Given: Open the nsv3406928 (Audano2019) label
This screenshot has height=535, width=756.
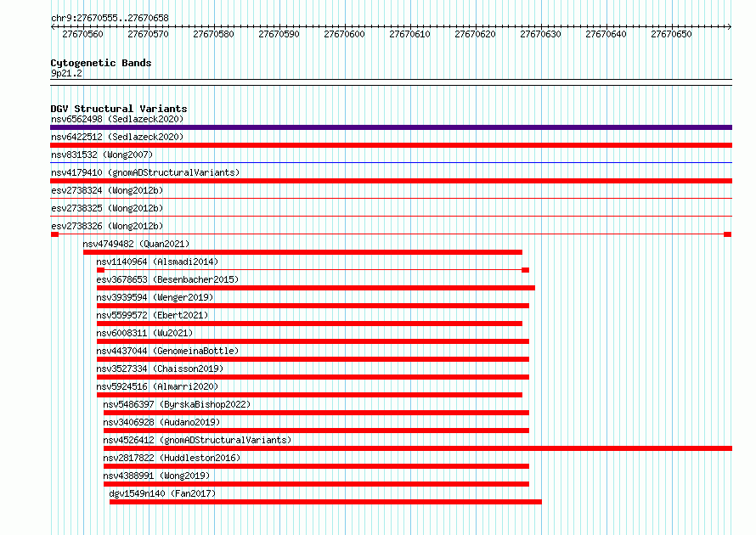Looking at the screenshot, I should 161,422.
